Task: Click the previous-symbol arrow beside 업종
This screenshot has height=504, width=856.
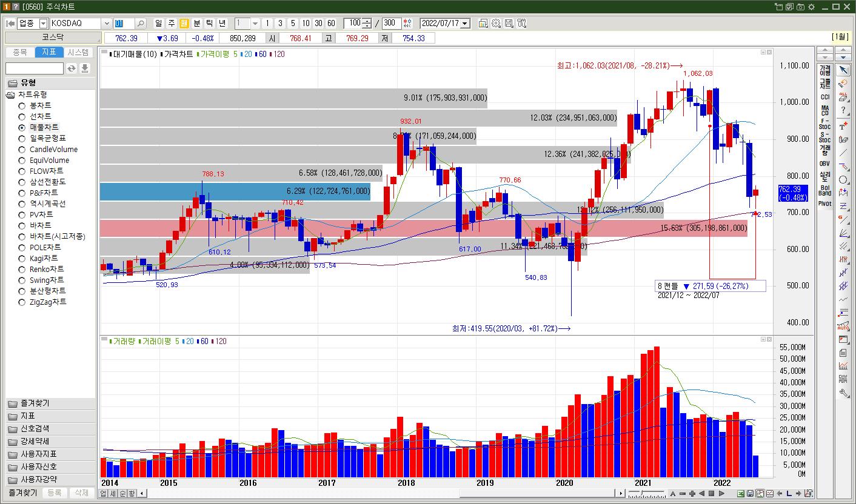Action: (x=10, y=24)
